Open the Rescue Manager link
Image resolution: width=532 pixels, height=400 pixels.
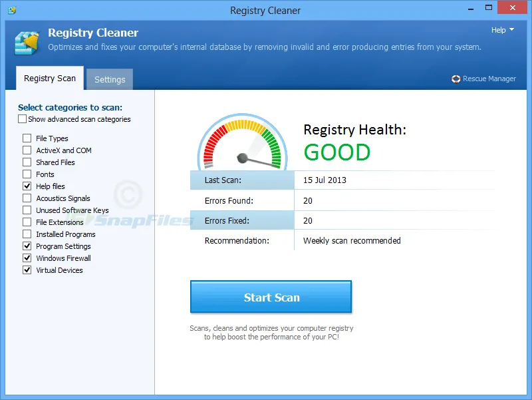(489, 79)
